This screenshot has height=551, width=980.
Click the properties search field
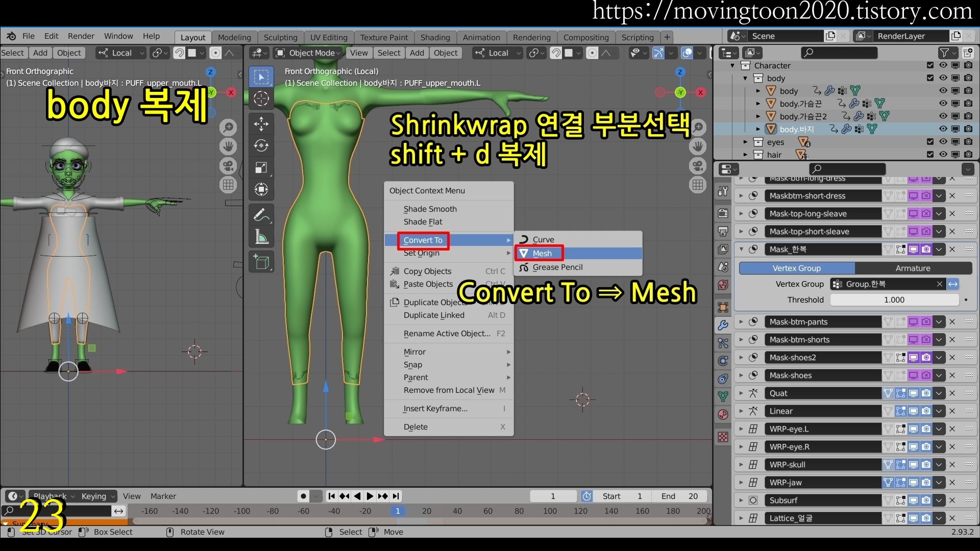point(846,169)
